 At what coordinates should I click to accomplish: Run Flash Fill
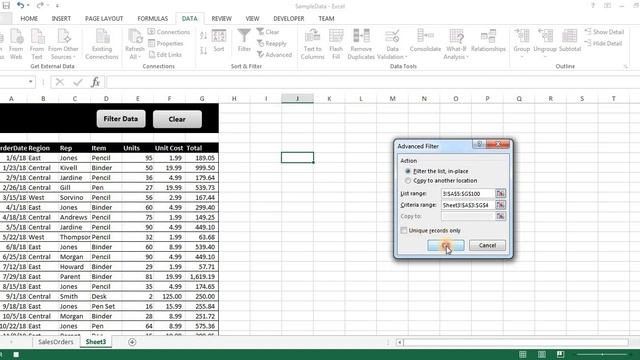(336, 44)
